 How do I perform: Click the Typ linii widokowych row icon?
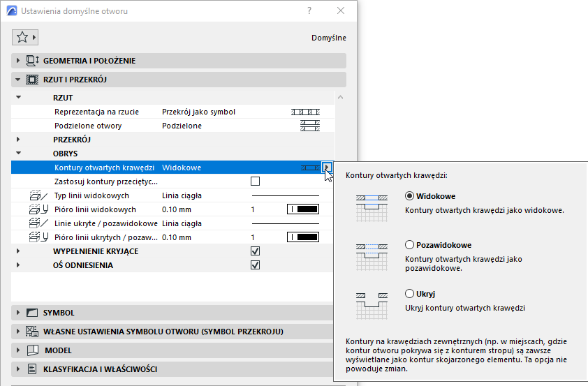pyautogui.click(x=38, y=195)
